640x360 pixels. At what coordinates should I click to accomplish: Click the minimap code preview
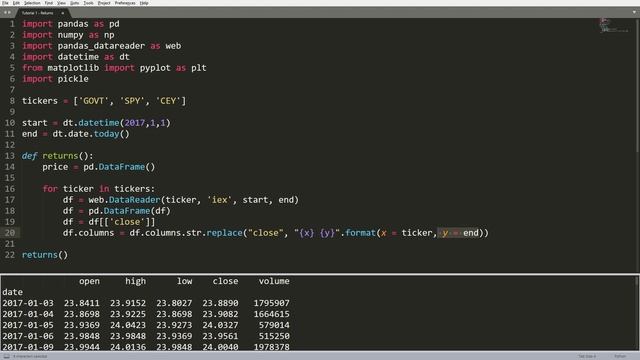(613, 25)
